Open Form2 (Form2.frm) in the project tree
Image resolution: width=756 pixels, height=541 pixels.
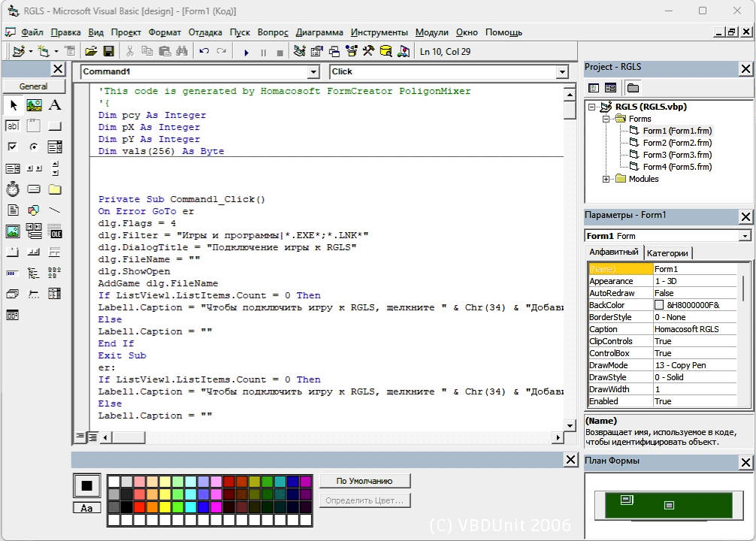tap(676, 143)
